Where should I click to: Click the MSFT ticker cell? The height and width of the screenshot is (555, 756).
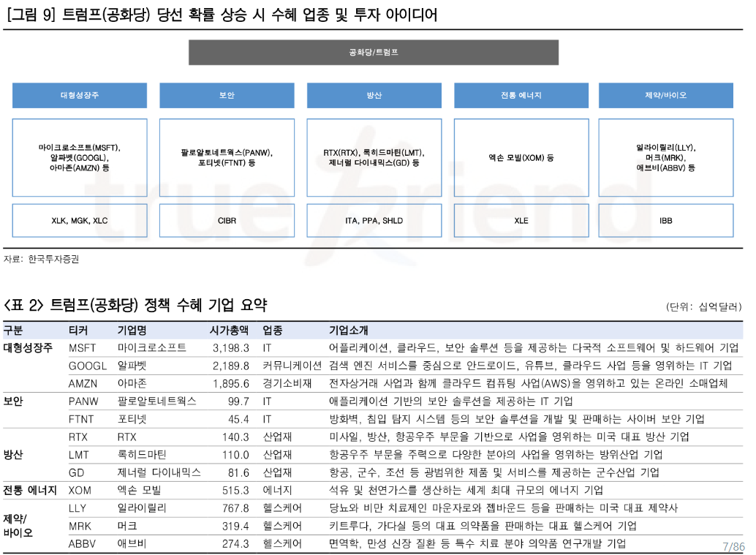[x=83, y=348]
